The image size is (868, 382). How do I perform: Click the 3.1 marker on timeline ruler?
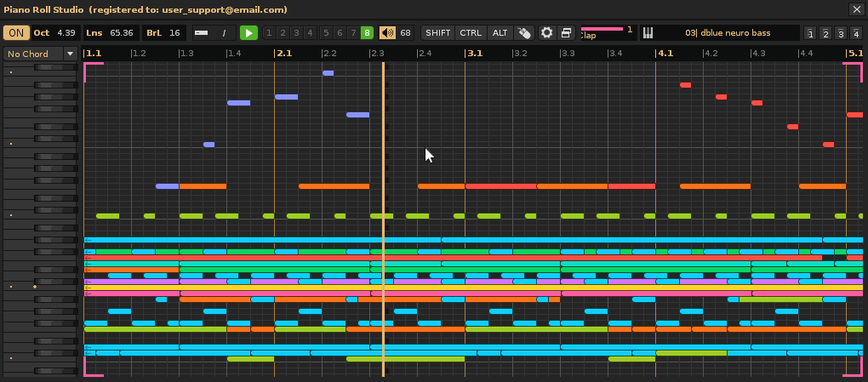(474, 53)
